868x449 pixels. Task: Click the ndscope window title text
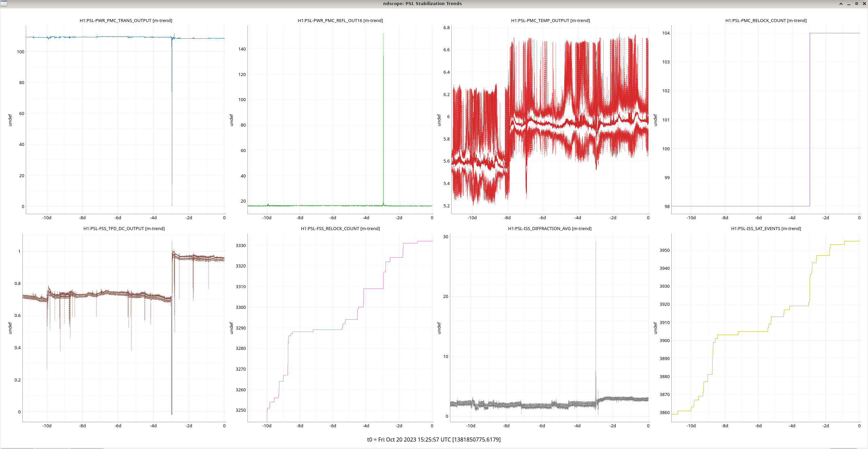422,4
